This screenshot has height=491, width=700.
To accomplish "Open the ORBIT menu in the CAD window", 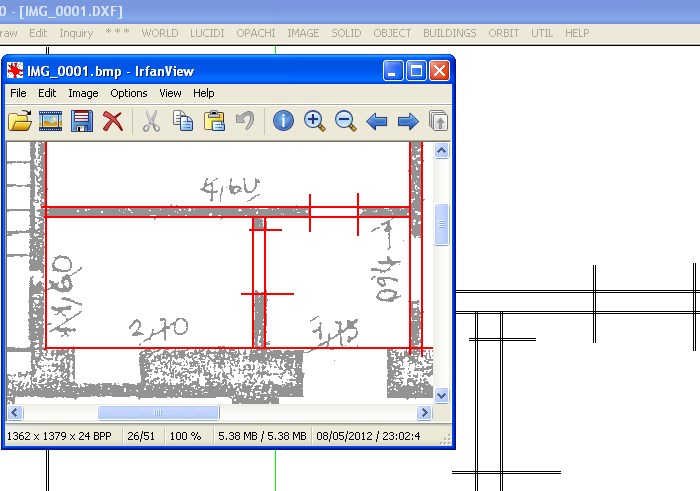I will click(x=504, y=33).
